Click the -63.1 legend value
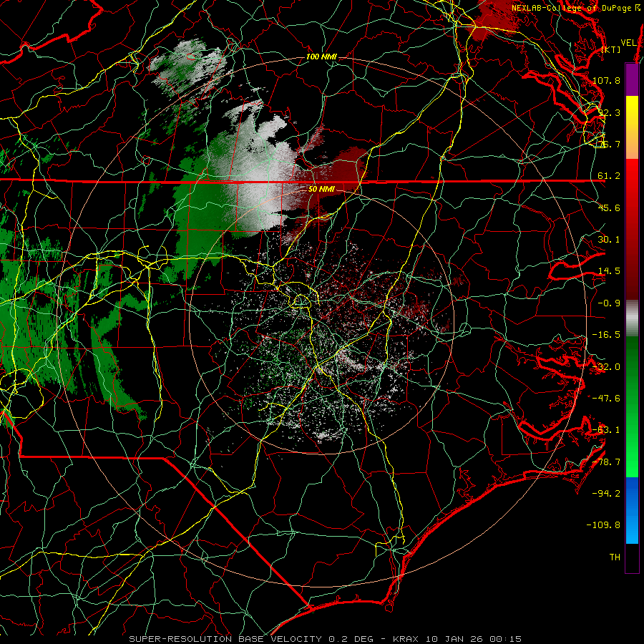This screenshot has height=644, width=644. coord(606,430)
